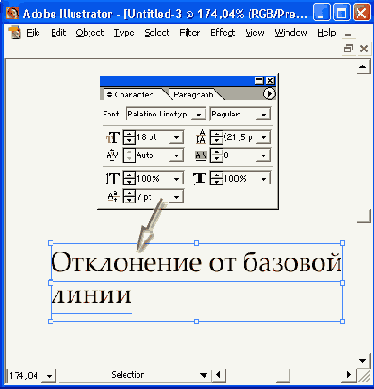
Task: Minimize the document window
Action: (x=348, y=35)
